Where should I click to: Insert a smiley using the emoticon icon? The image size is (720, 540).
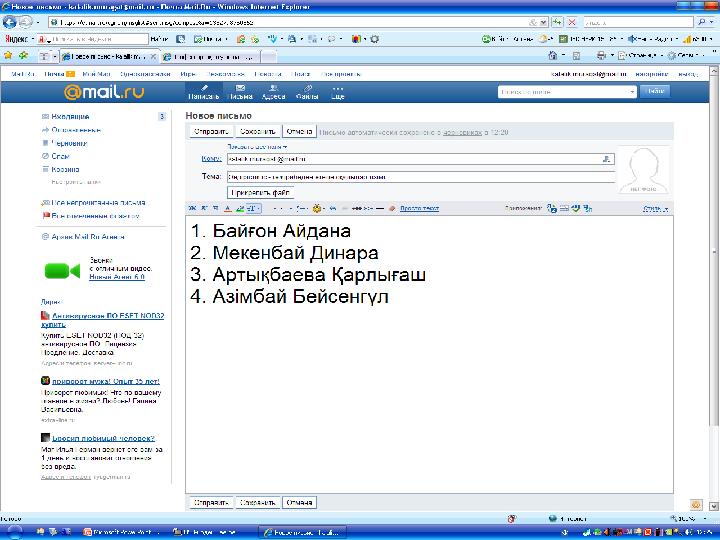pyautogui.click(x=316, y=208)
